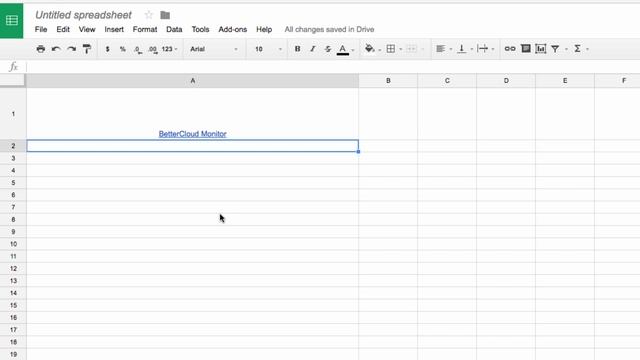640x360 pixels.
Task: Open more number formats 123 dropdown
Action: point(169,49)
